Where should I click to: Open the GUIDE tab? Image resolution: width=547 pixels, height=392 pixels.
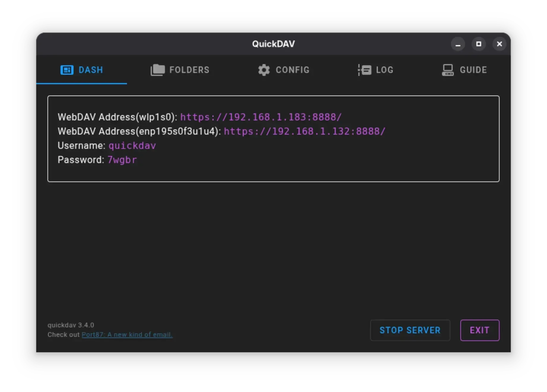click(473, 70)
